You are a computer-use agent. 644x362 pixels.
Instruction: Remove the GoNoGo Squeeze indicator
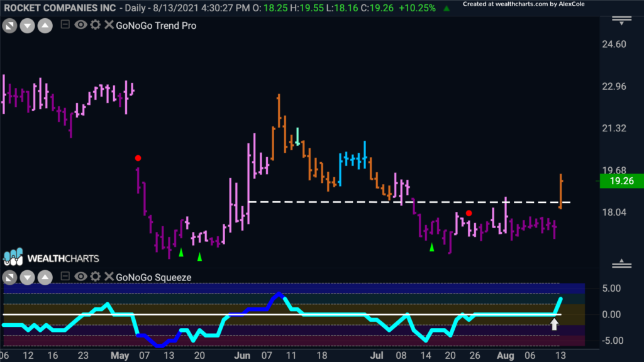109,277
